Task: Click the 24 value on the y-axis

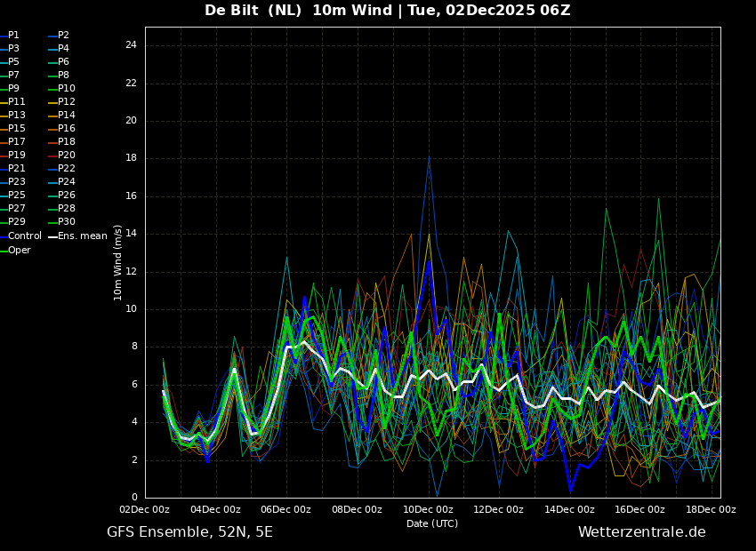Action: coord(131,45)
